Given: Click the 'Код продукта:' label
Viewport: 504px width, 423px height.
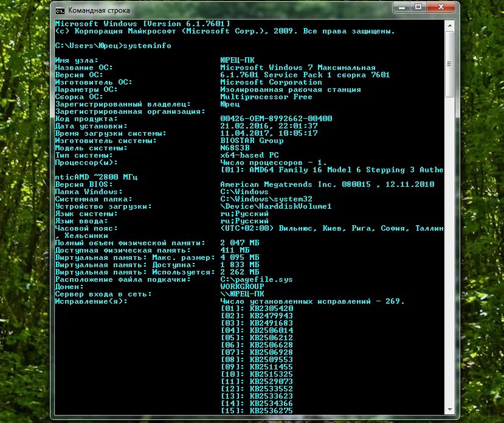Looking at the screenshot, I should [86, 119].
